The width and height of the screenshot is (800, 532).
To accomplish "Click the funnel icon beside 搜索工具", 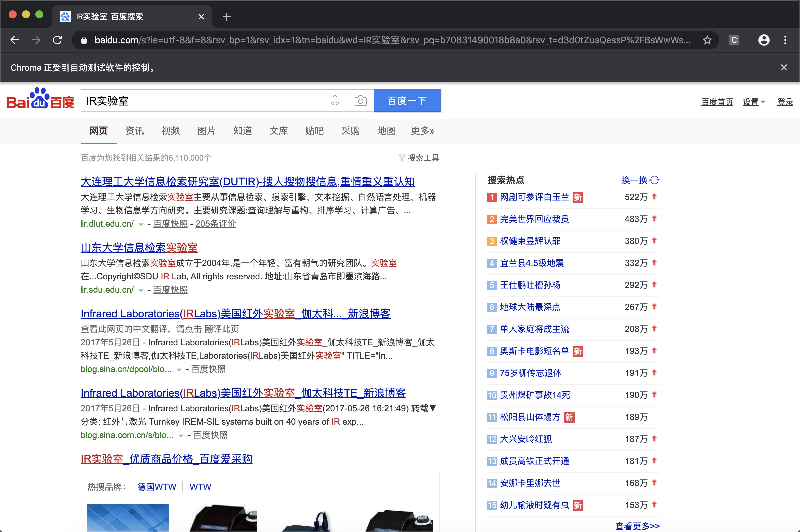I will (x=402, y=158).
